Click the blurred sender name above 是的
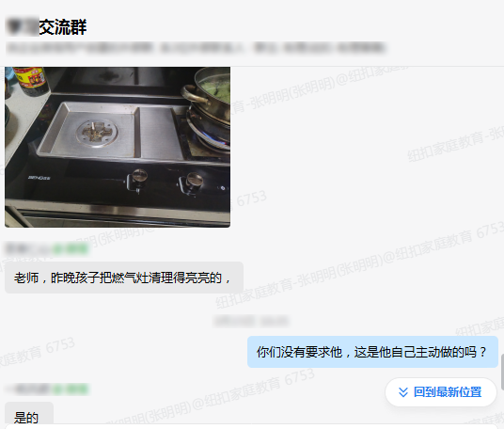Viewport: 504px width, 429px height. [x=28, y=389]
